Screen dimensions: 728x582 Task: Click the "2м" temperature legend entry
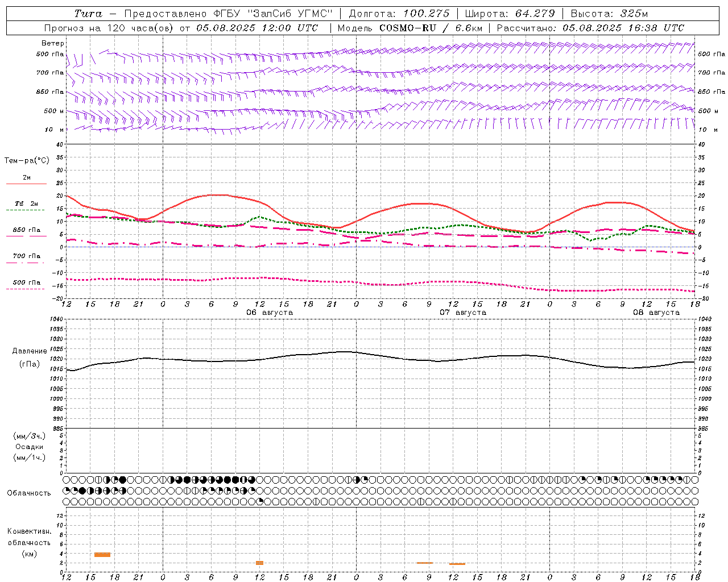pyautogui.click(x=27, y=178)
